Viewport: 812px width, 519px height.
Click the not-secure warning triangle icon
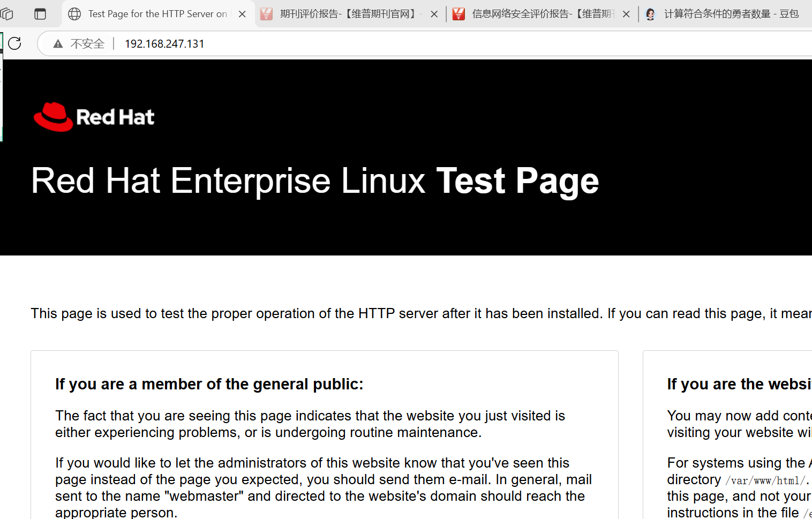[58, 44]
